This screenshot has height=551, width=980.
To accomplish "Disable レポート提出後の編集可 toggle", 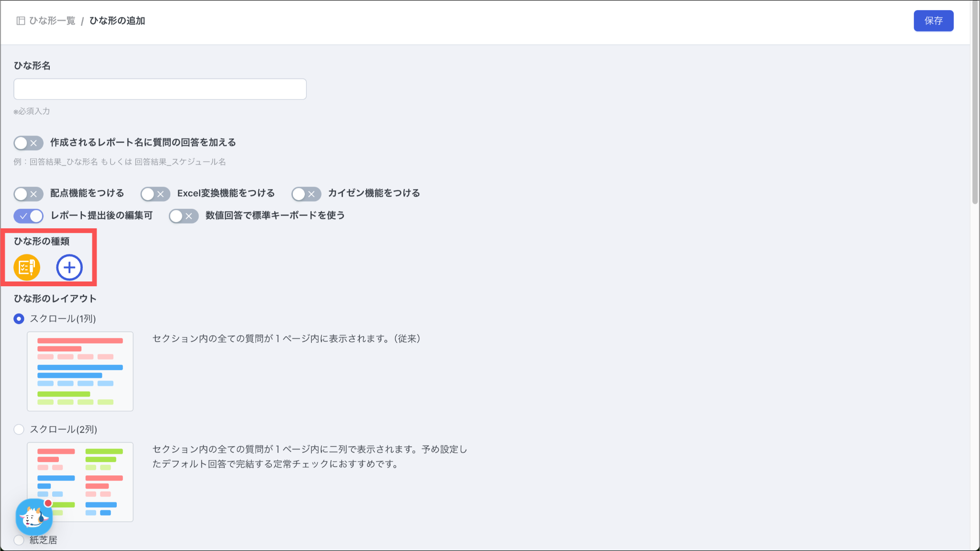I will [x=28, y=216].
